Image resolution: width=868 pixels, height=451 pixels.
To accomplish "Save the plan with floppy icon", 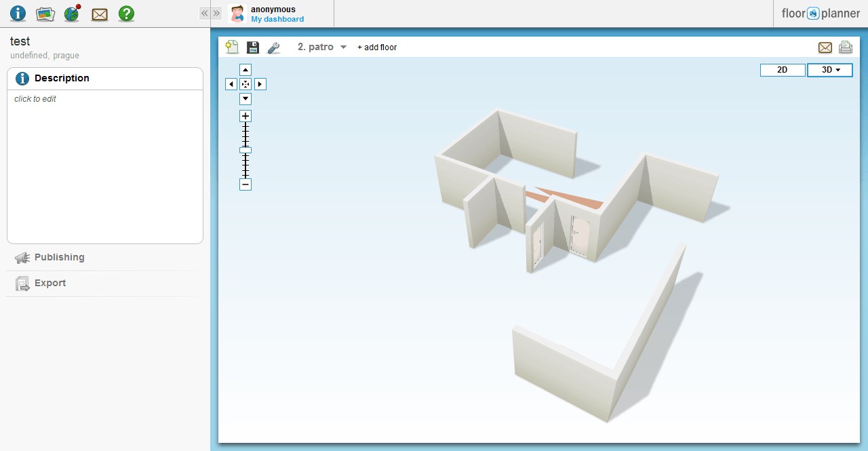I will coord(253,47).
